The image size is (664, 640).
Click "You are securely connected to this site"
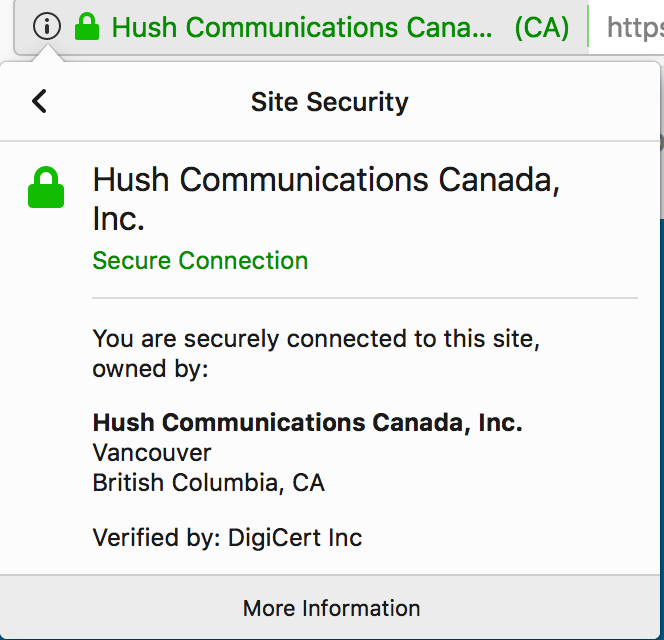tap(316, 338)
